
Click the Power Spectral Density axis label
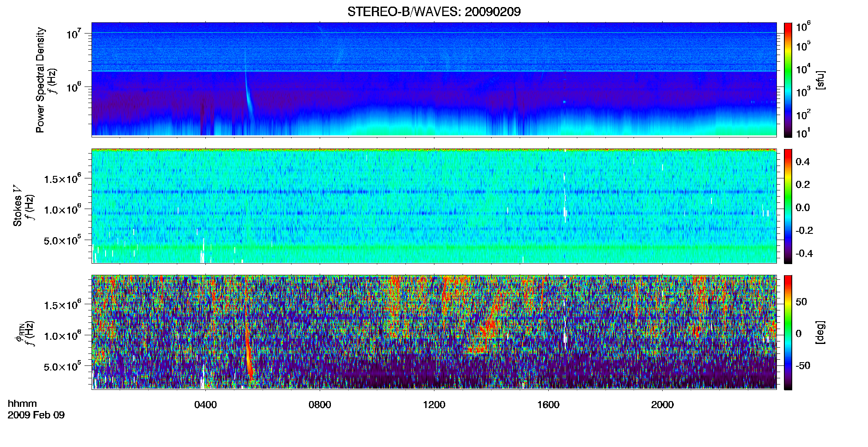pyautogui.click(x=40, y=80)
